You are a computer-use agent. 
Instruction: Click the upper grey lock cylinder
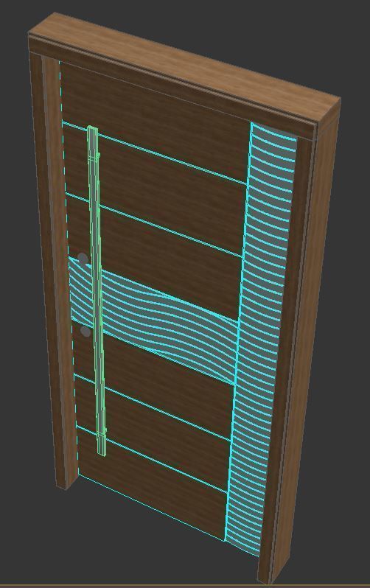(82, 258)
